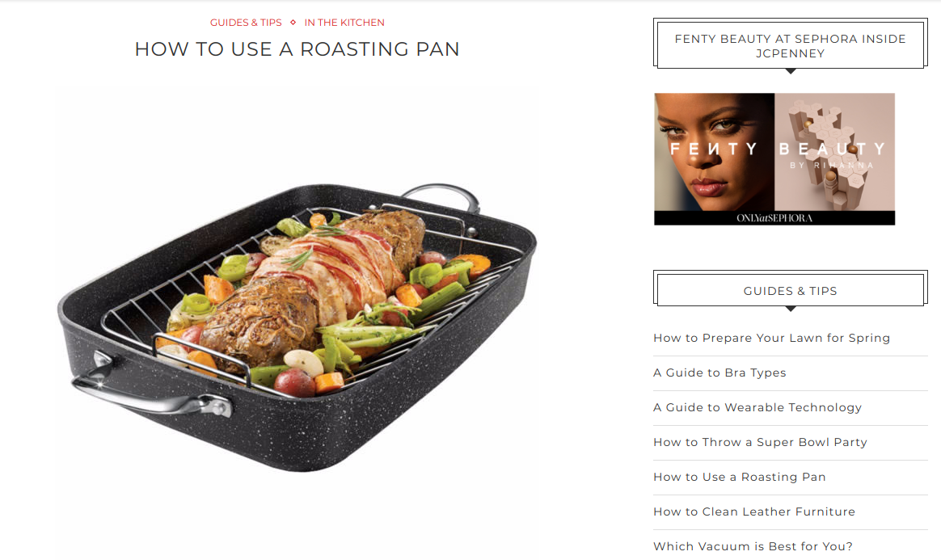941x560 pixels.
Task: Click the arrow pointer below Guides & Tips header
Action: click(791, 309)
